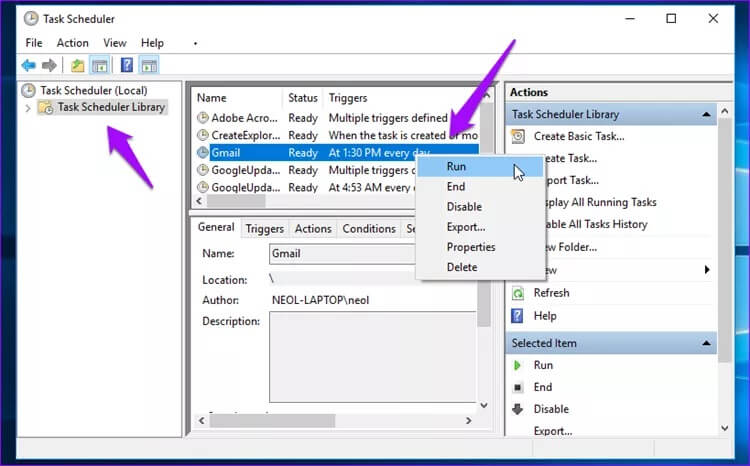
Task: Click the Name field containing Gmail
Action: (342, 254)
